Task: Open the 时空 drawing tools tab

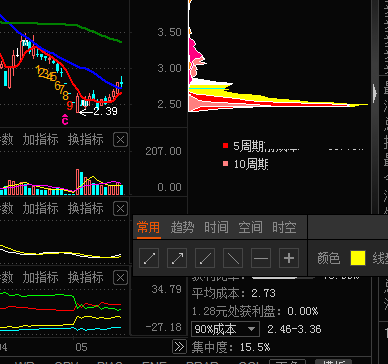Action: coord(284,228)
